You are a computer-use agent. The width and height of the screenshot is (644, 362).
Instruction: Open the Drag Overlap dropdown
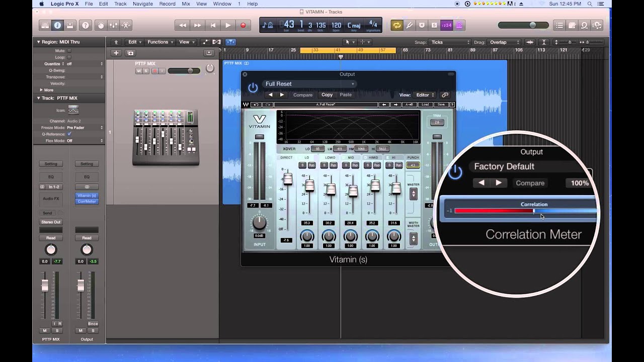[x=504, y=42]
